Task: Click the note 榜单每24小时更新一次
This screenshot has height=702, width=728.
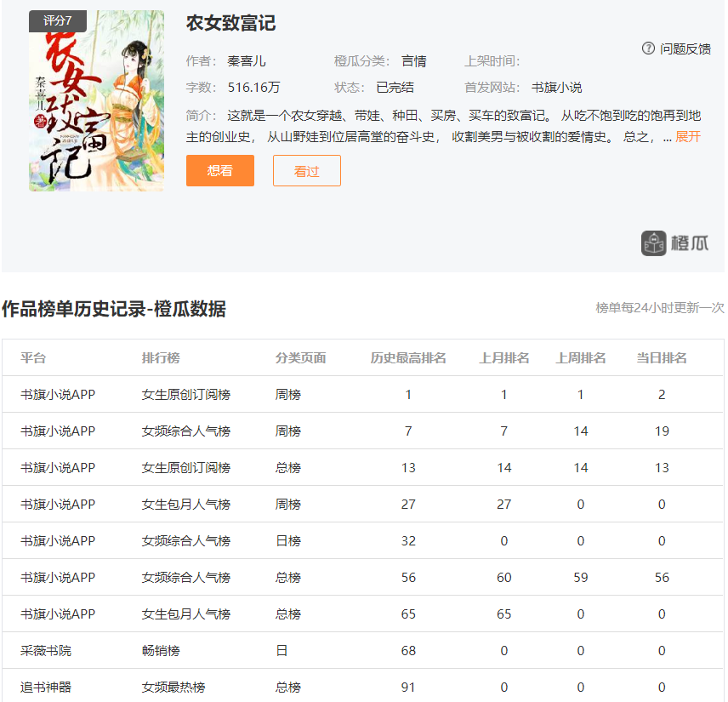Action: click(660, 307)
